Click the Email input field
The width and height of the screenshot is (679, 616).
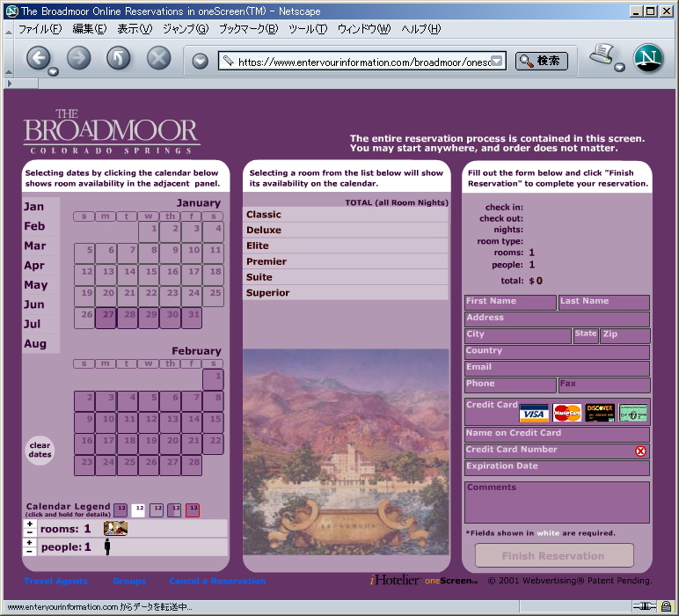(557, 369)
